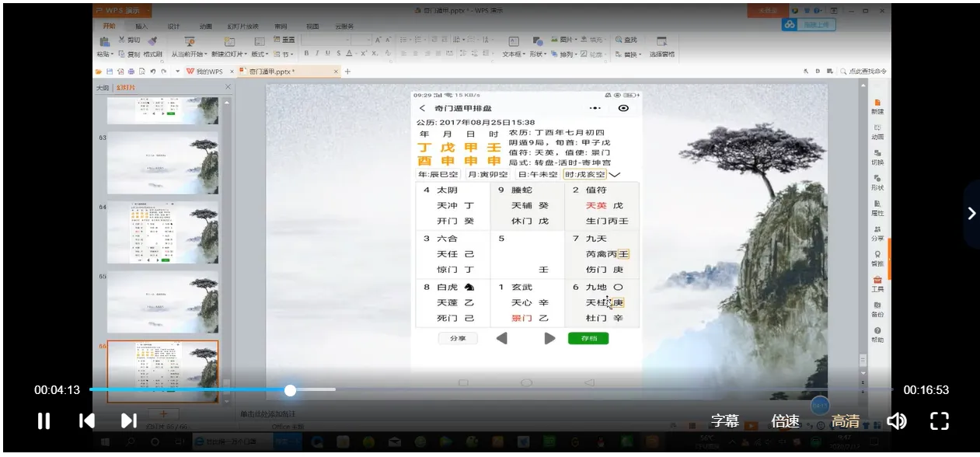
Task: Select slide 63 thumbnail
Action: (x=162, y=164)
